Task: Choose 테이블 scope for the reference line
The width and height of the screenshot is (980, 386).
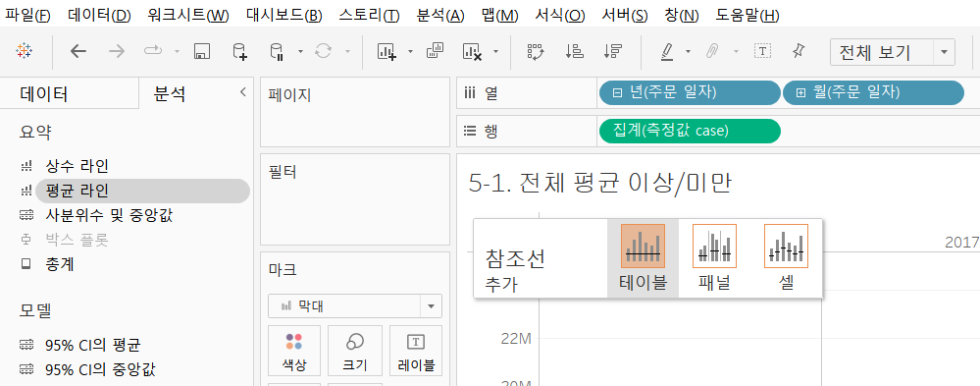Action: pos(644,257)
